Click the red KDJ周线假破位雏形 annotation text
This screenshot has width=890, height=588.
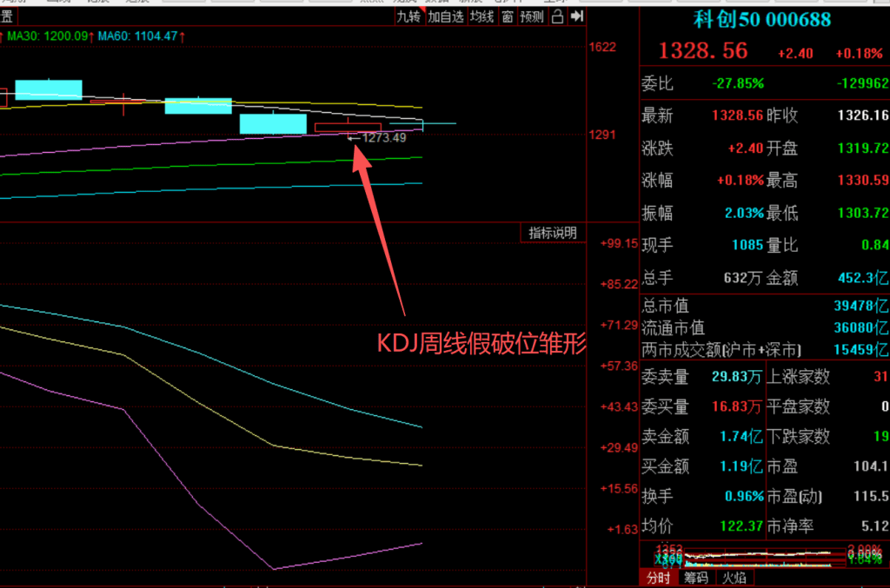[x=482, y=343]
